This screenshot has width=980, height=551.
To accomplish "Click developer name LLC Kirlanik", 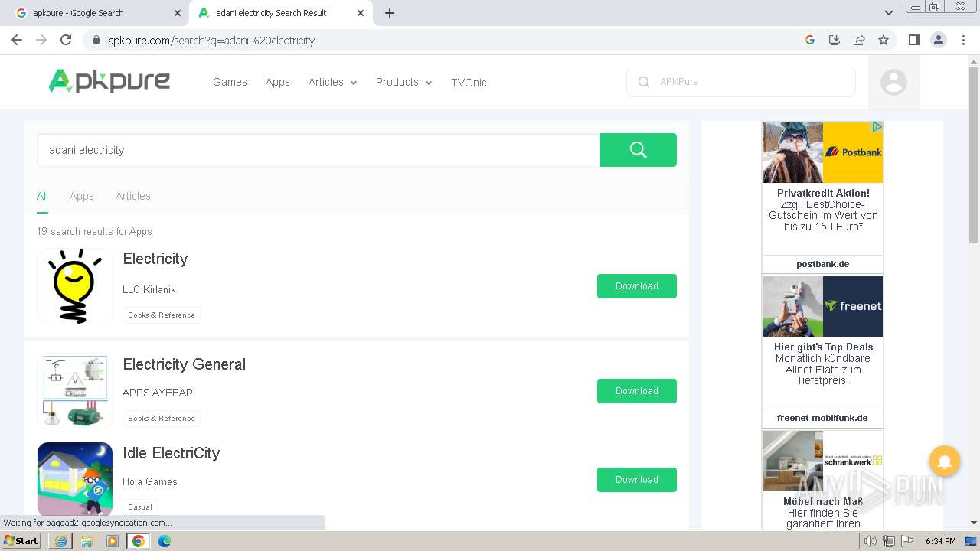I will click(x=149, y=289).
